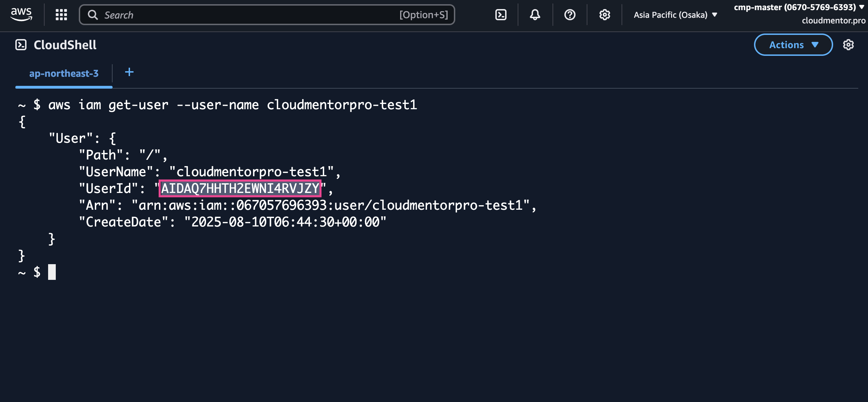This screenshot has width=868, height=402.
Task: Expand the Actions dropdown button
Action: [793, 45]
